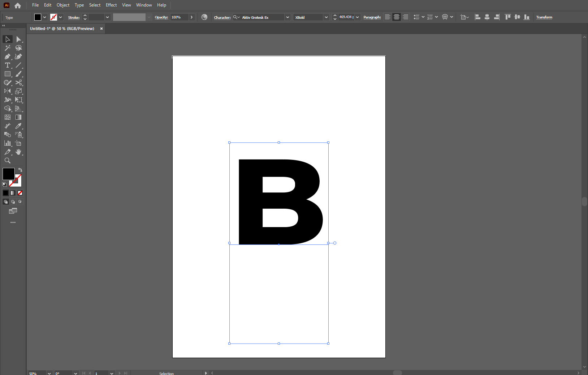Align paragraph text right
This screenshot has height=375, width=588.
(x=406, y=17)
